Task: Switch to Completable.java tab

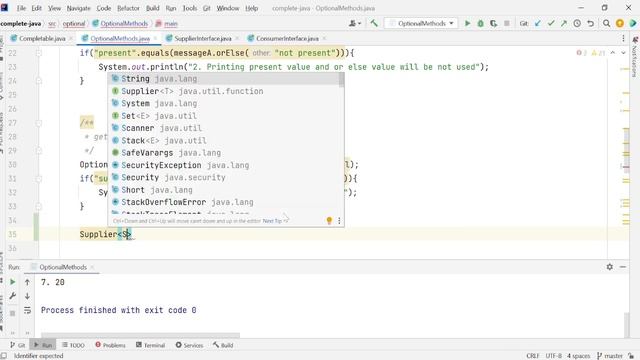Action: pyautogui.click(x=42, y=38)
